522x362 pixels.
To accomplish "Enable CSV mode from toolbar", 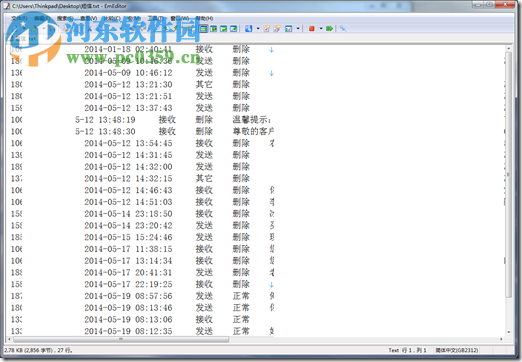I will (x=214, y=29).
